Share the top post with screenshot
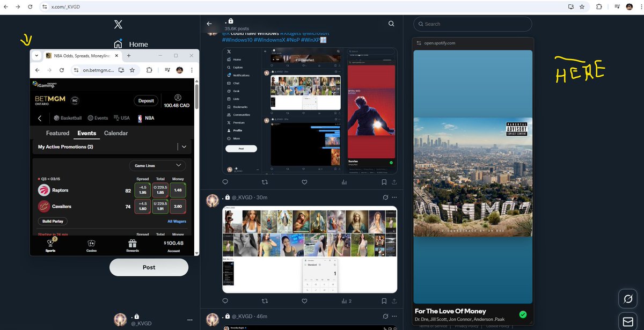The image size is (644, 330). point(394,182)
